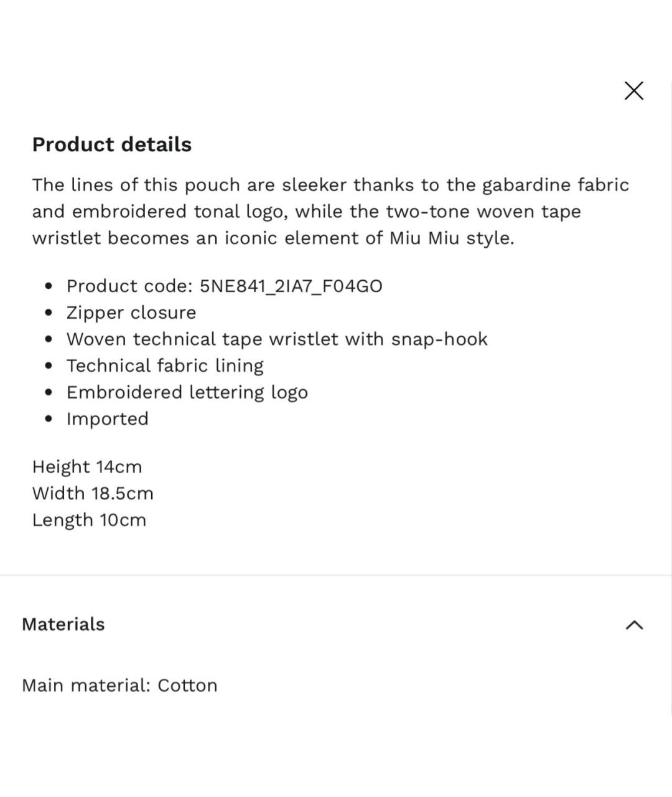Click the divider line above Materials

[x=336, y=575]
